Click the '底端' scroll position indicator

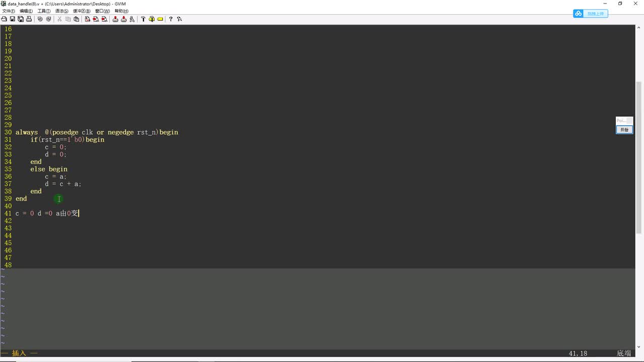[624, 353]
